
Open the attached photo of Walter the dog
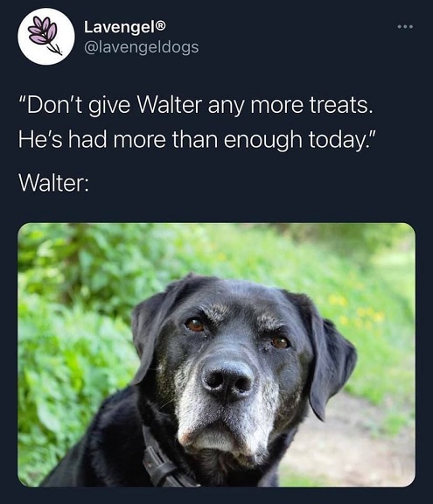click(x=216, y=355)
